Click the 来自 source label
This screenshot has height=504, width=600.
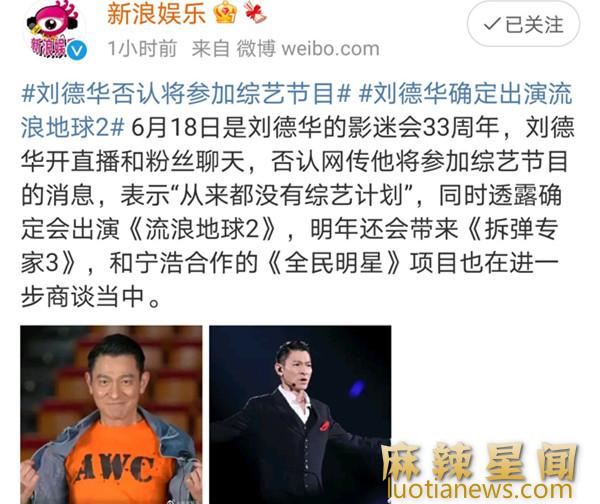click(210, 49)
